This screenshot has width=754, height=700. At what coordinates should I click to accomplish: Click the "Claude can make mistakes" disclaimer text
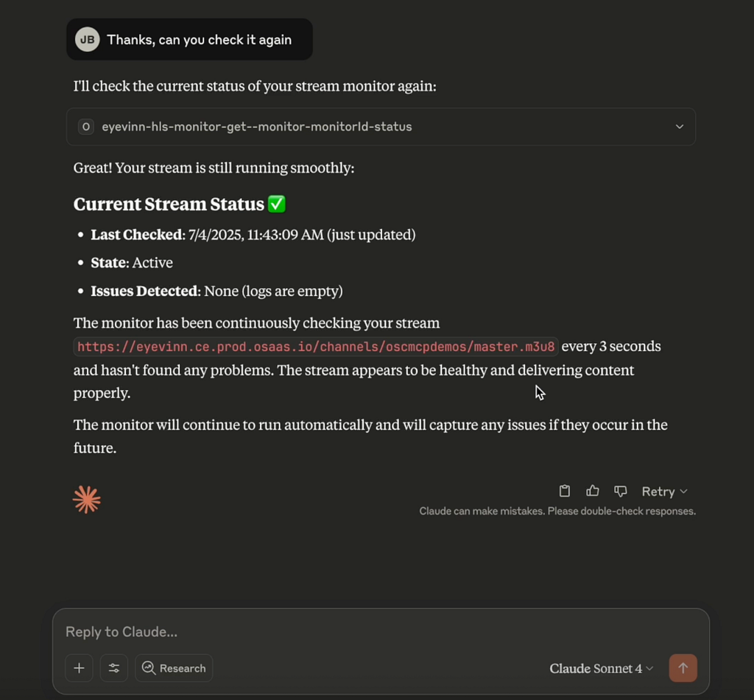(x=557, y=511)
